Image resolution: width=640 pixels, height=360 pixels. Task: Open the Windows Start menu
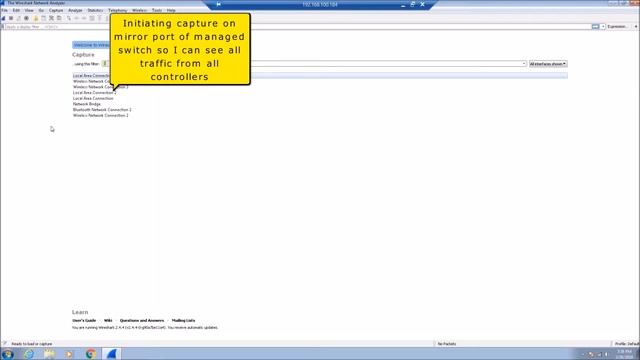(x=7, y=354)
